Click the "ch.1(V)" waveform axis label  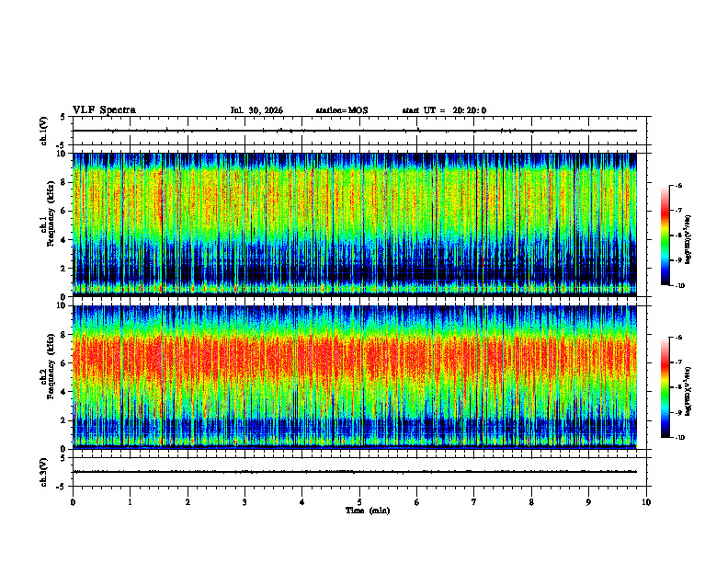coord(44,131)
